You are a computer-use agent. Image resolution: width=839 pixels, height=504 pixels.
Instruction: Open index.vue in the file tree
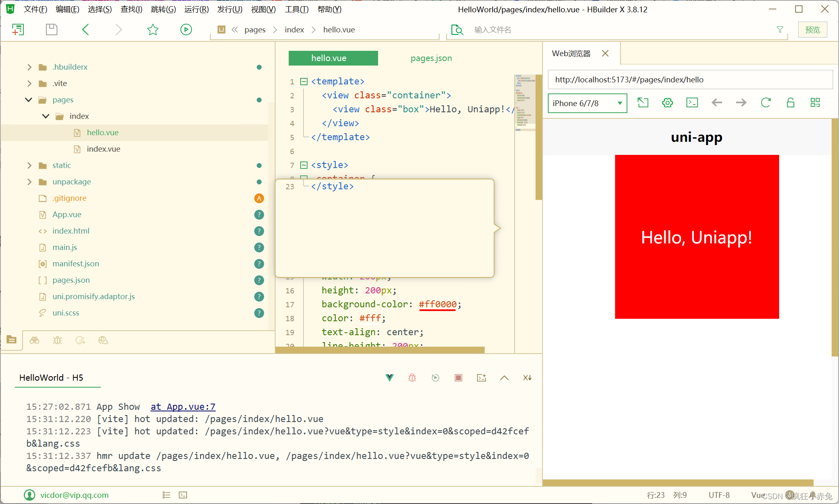pos(103,149)
